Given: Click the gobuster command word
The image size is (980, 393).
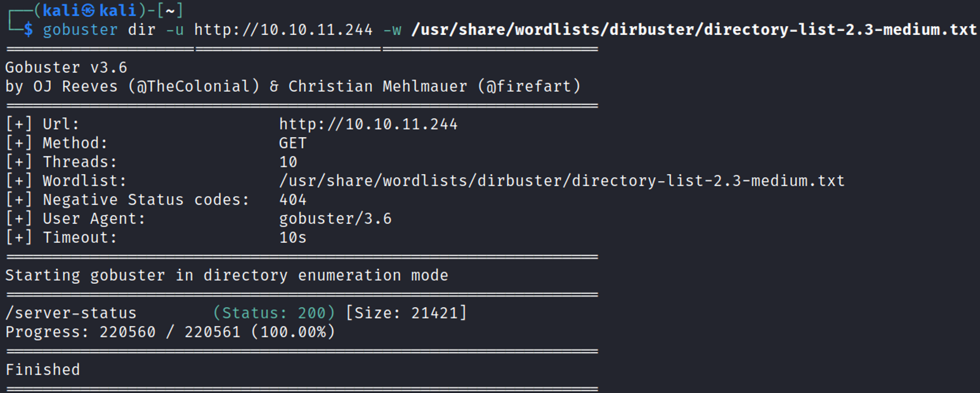Looking at the screenshot, I should [x=80, y=30].
